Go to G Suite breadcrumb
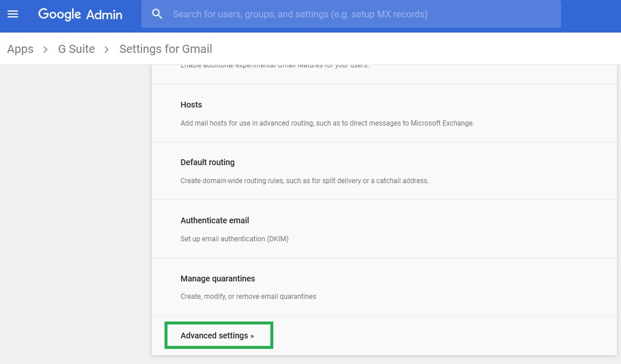This screenshot has width=621, height=364. tap(76, 49)
